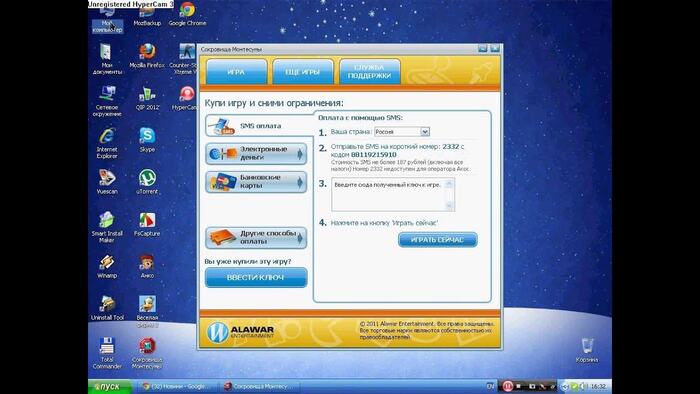Click the ВВЕСТИ КЛЮЧ button
This screenshot has height=394, width=700.
(x=256, y=277)
